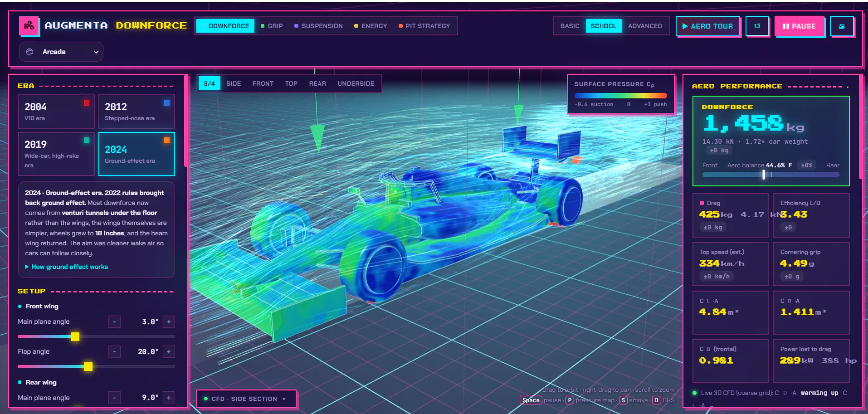Adjust the front wing main plane slider
Screen dimensions: 868x414
pyautogui.click(x=96, y=336)
